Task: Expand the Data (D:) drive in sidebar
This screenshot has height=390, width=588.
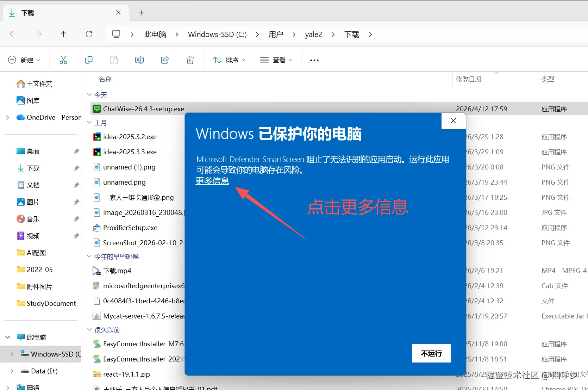Action: [12, 371]
